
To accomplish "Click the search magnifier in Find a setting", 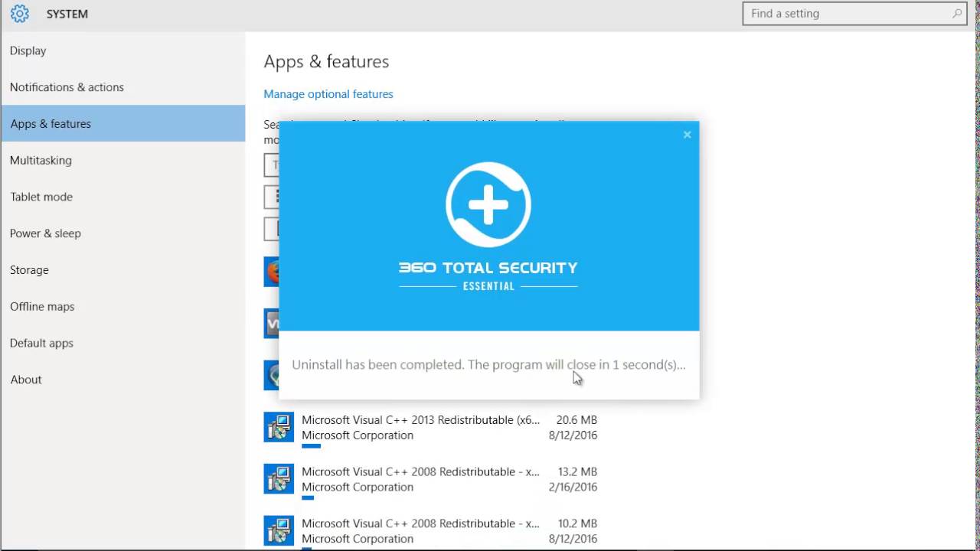I will point(957,14).
